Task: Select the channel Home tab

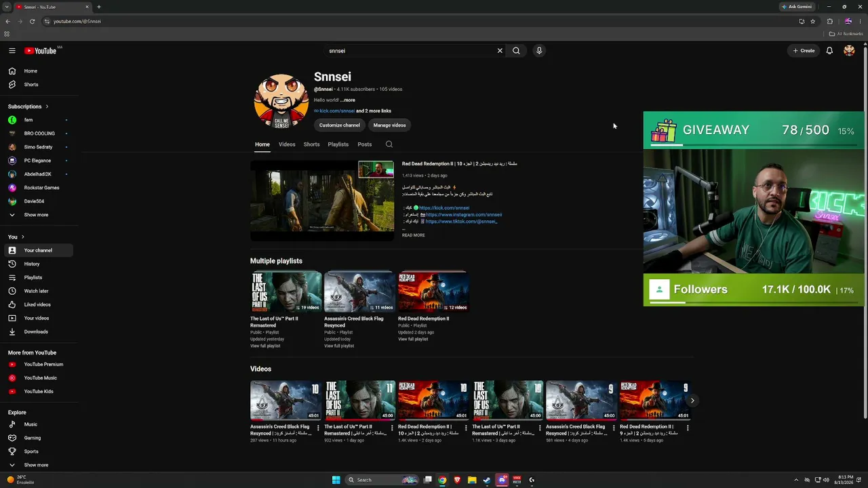Action: pos(262,144)
